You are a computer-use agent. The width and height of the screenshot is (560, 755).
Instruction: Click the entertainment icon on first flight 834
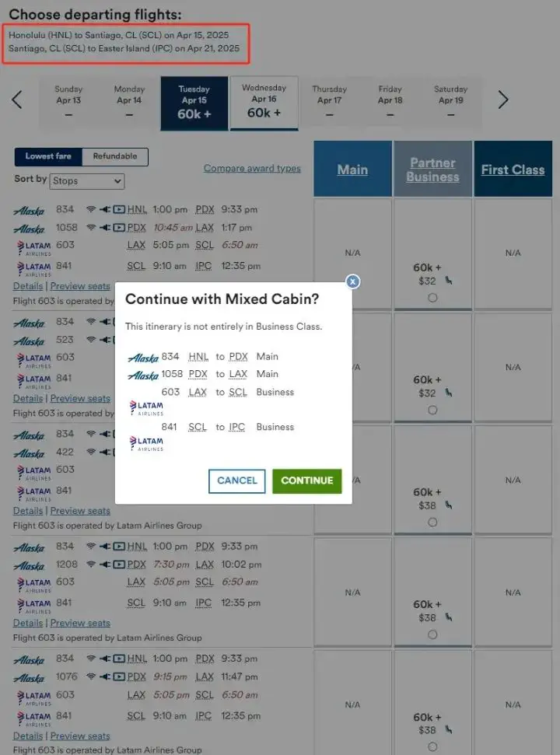(x=119, y=209)
